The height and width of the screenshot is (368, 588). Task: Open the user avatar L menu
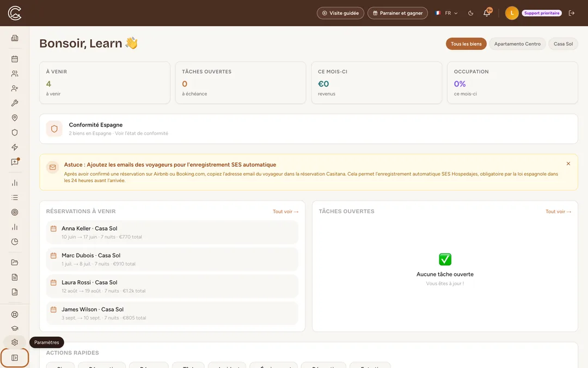[x=511, y=13]
